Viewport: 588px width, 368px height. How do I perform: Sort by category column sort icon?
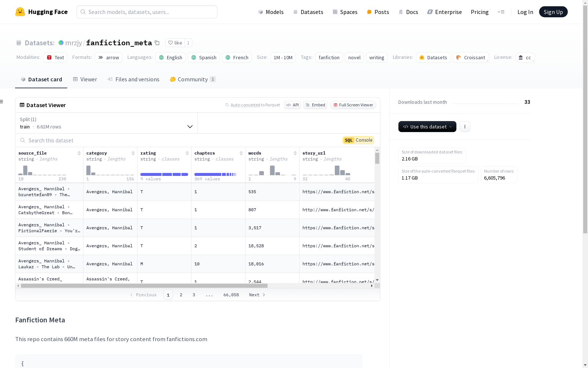133,153
